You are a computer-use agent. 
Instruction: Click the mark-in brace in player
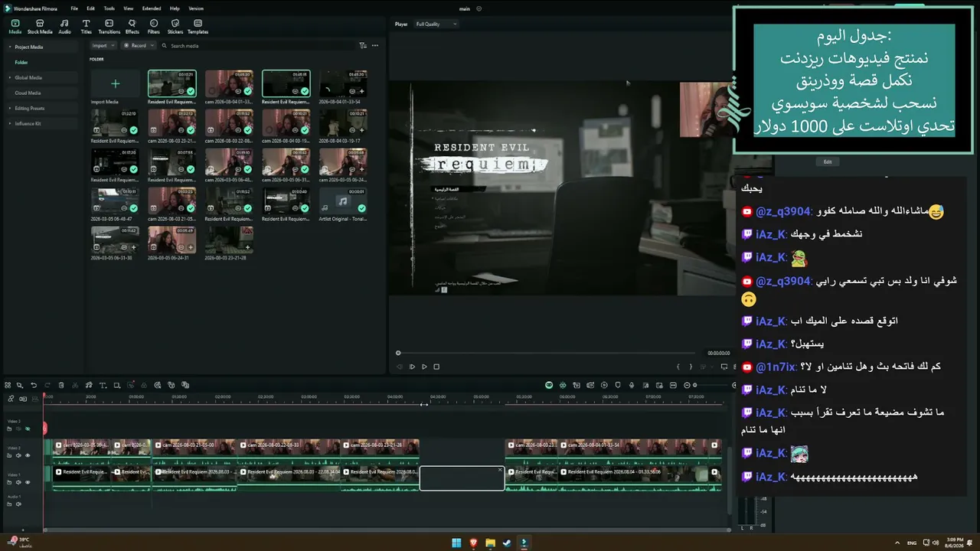pyautogui.click(x=678, y=367)
